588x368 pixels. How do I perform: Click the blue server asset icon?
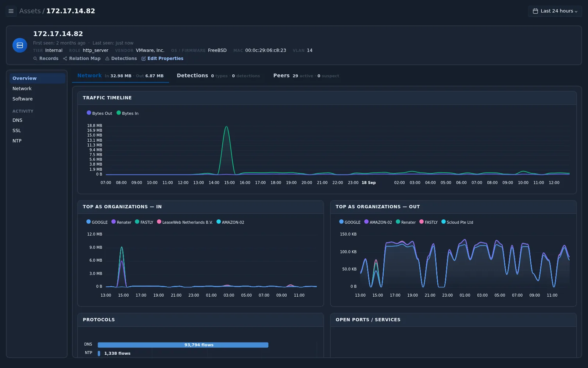20,45
